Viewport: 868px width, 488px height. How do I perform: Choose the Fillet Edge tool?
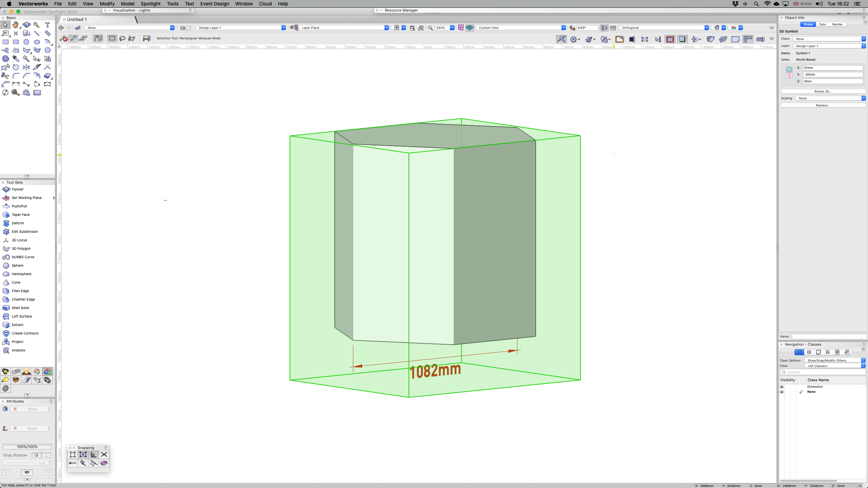pyautogui.click(x=20, y=291)
